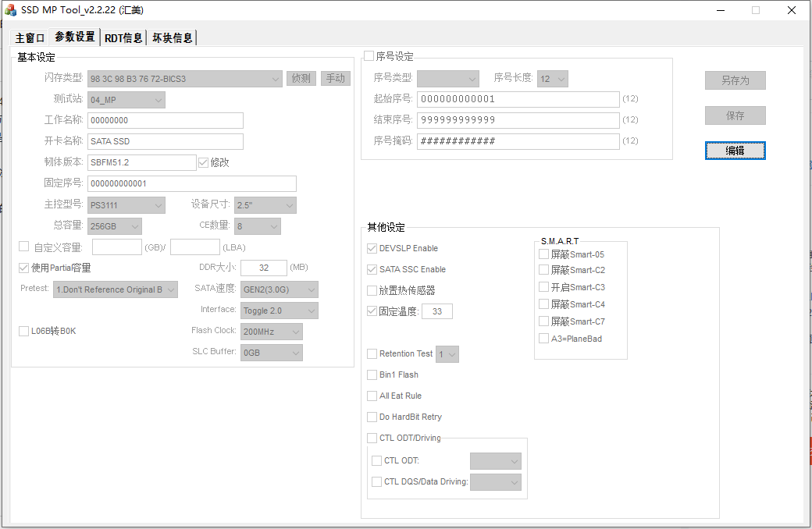Open the RDT信息 tab
The height and width of the screenshot is (529, 812).
click(x=123, y=37)
